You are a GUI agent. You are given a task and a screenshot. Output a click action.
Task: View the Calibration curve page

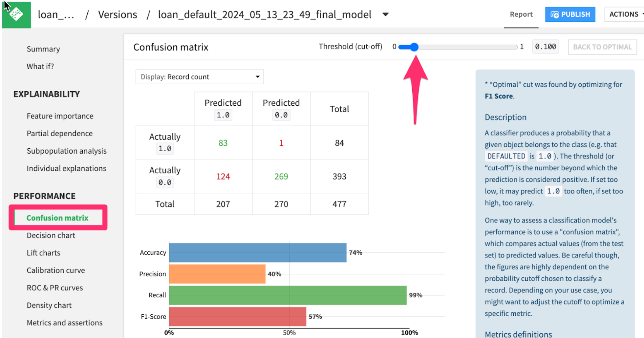tap(56, 270)
